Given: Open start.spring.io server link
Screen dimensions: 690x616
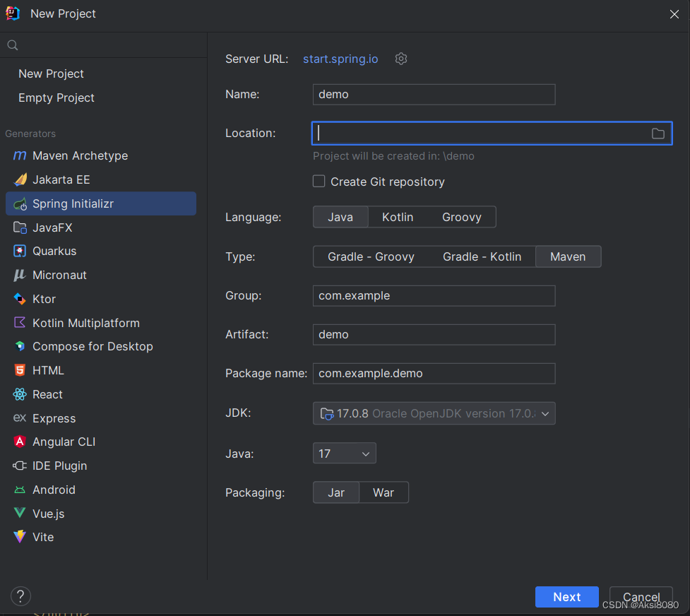Looking at the screenshot, I should pyautogui.click(x=340, y=59).
